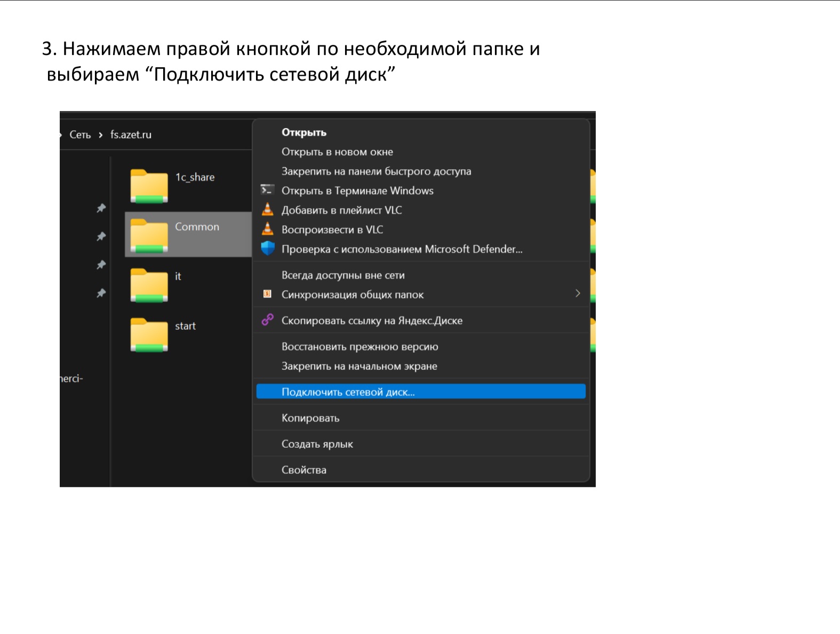Choose 'Подключить сетевой диск...' menu entry
This screenshot has height=634, width=840.
tap(348, 392)
